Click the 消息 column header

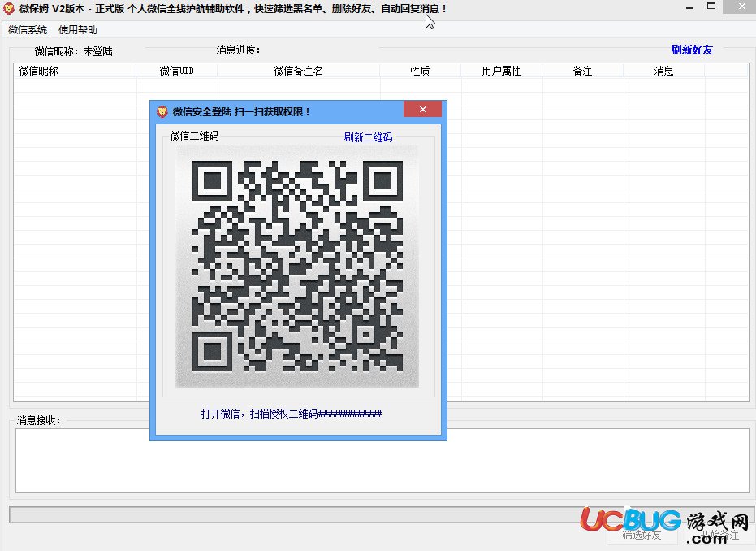pos(664,71)
